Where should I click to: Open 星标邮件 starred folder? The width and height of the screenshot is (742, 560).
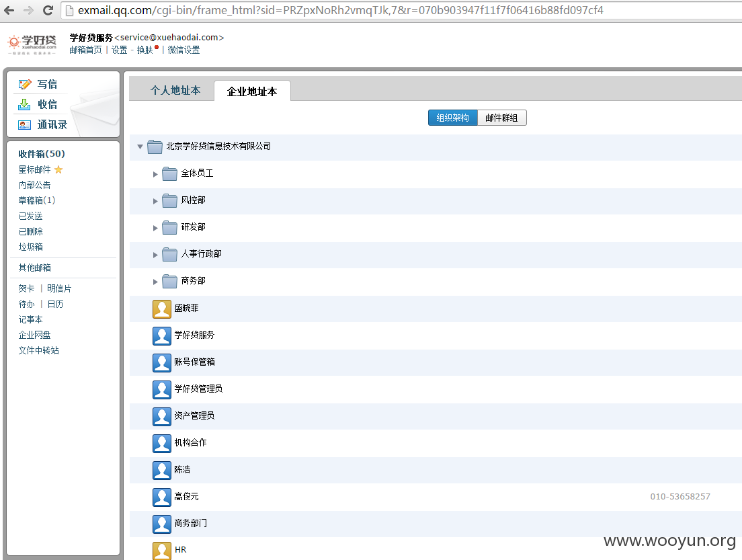tap(34, 169)
